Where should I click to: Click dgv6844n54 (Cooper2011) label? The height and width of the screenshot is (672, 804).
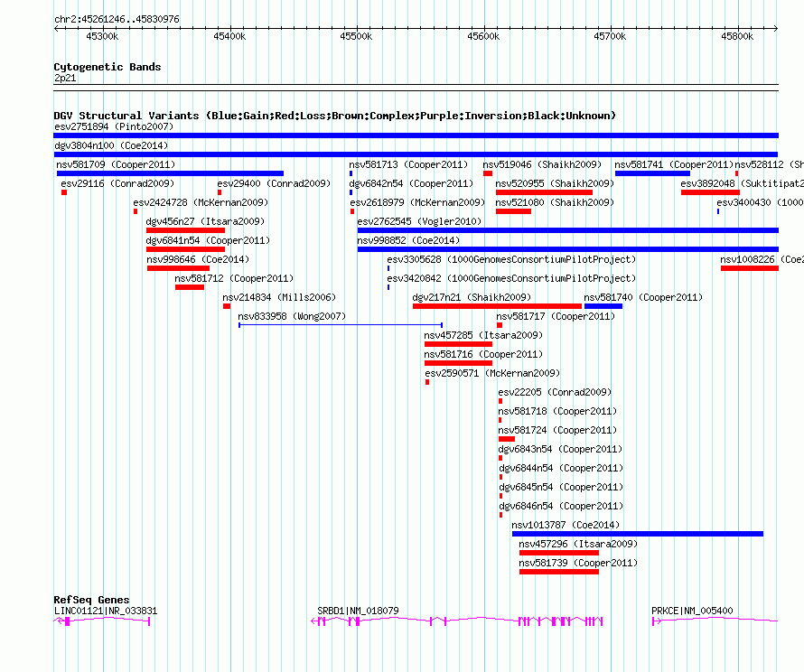tap(562, 468)
